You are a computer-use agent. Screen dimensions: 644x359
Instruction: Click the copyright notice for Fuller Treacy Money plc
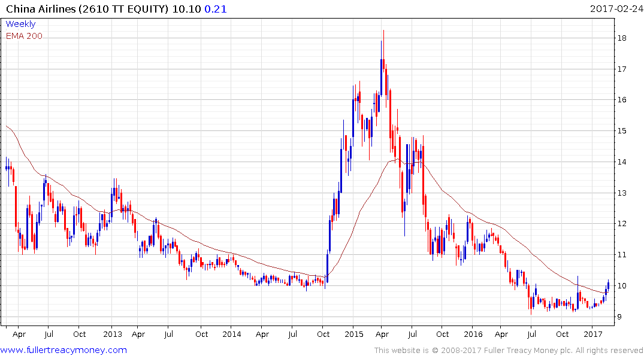(x=509, y=351)
